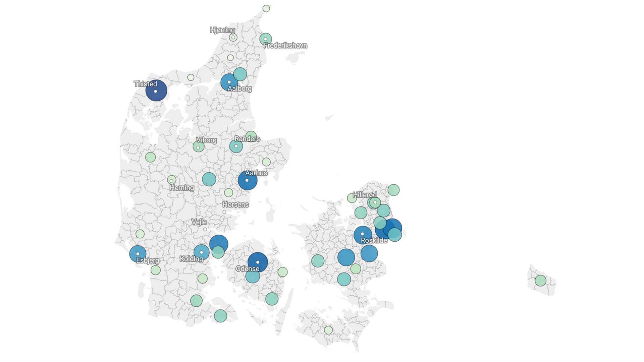
Task: Select the Hjørring small circle marker
Action: pos(233,37)
